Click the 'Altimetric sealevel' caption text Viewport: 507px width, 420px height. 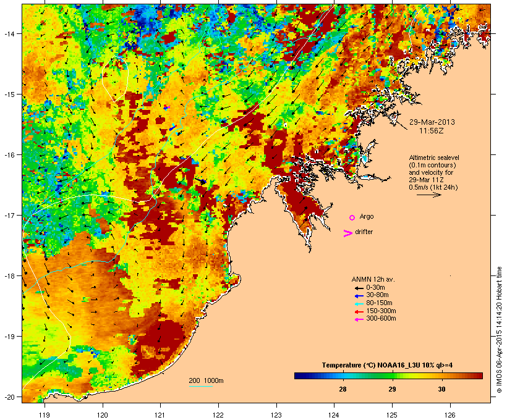(x=434, y=157)
